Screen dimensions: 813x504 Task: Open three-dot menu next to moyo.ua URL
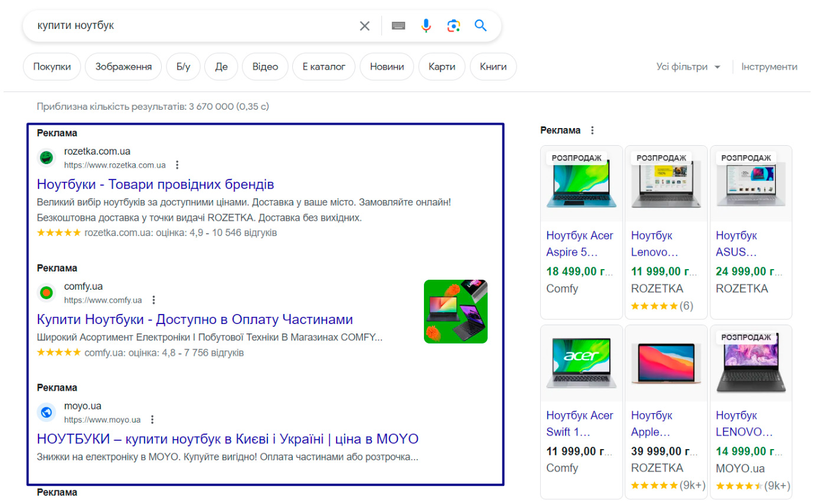(x=152, y=420)
